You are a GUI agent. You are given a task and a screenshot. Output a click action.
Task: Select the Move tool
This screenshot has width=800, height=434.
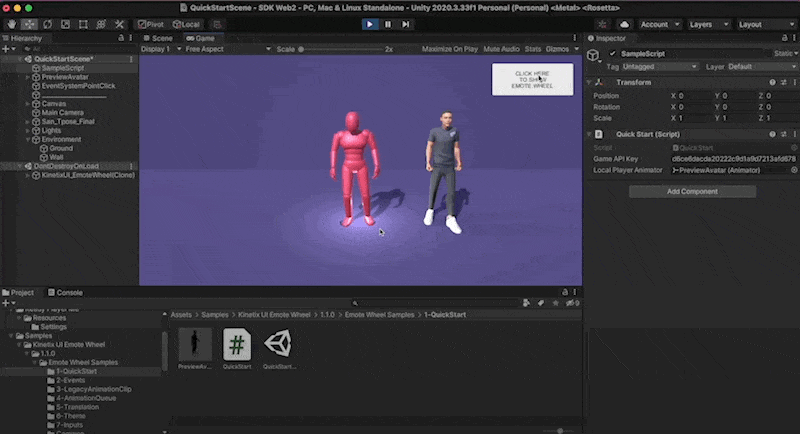pyautogui.click(x=29, y=24)
